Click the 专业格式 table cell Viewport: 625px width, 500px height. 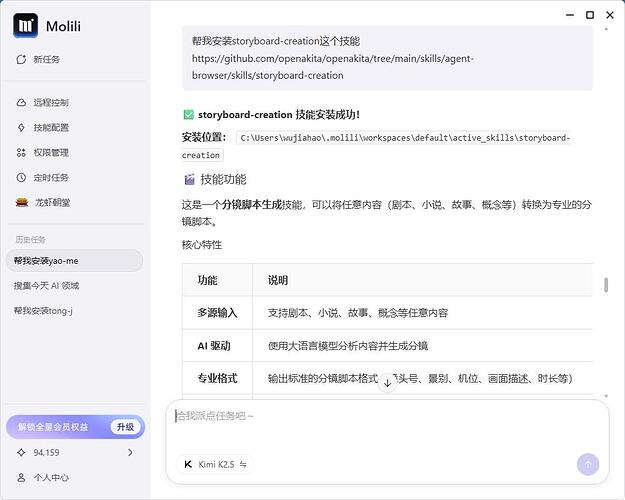[x=217, y=378]
